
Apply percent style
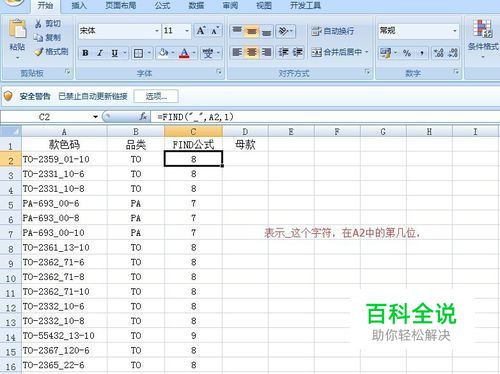(407, 53)
